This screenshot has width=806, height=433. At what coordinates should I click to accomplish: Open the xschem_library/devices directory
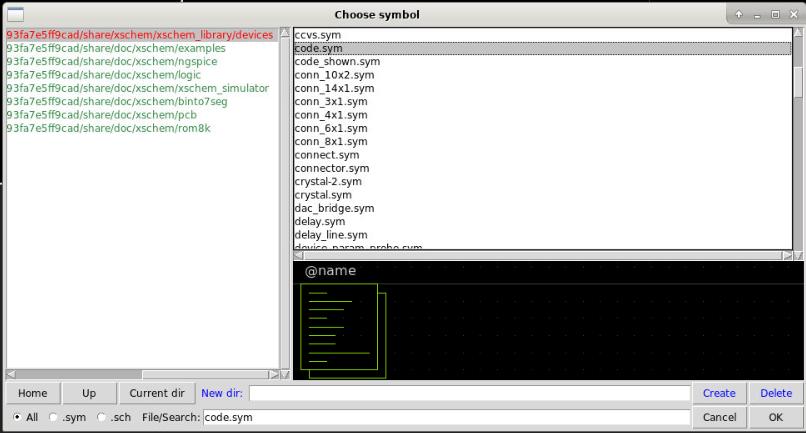tap(140, 34)
